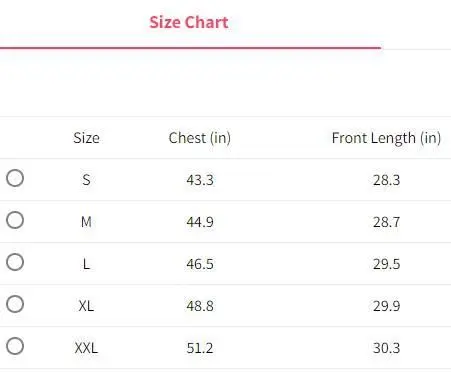The width and height of the screenshot is (451, 388).
Task: Click front length value 30.3
Action: 386,348
